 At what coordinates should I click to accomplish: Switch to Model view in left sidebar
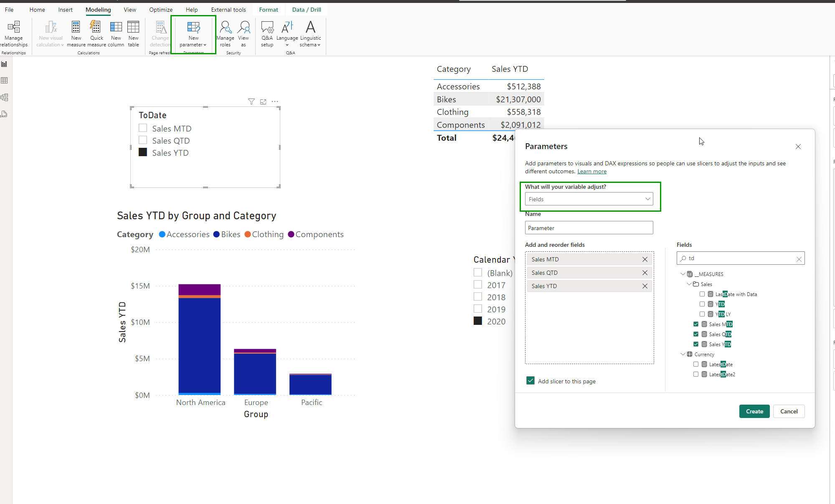[x=5, y=97]
